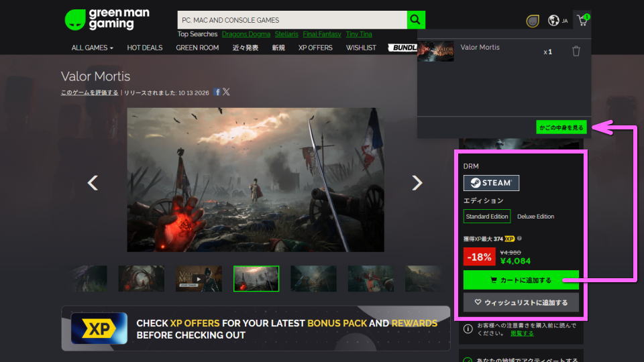Select Deluxe Edition
This screenshot has width=644, height=362.
(535, 217)
